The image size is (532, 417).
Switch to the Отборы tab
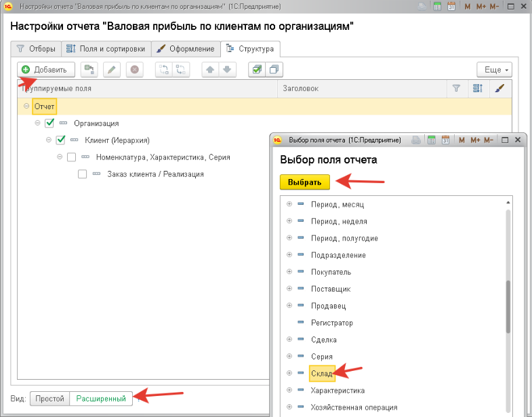tap(36, 49)
